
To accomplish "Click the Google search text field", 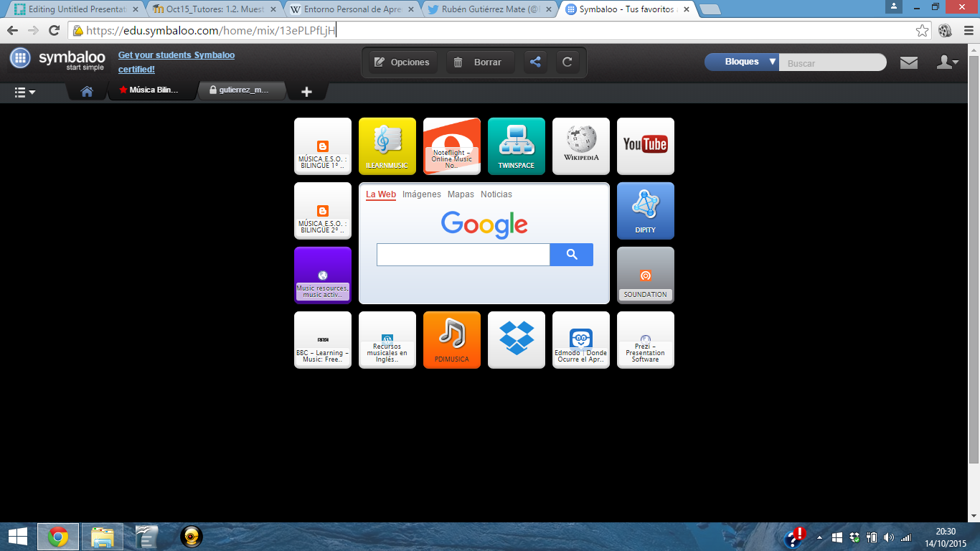I will pos(463,255).
